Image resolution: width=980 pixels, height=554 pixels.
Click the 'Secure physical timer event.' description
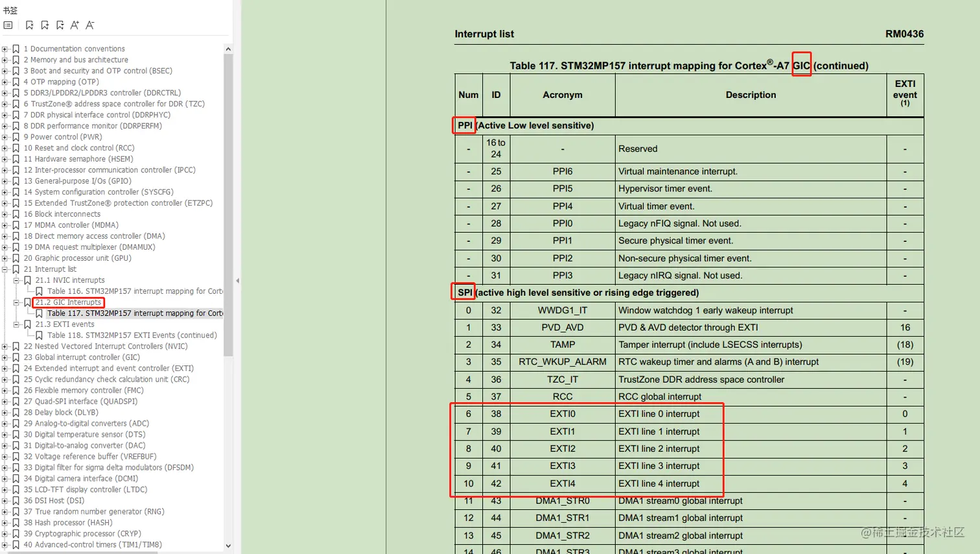coord(676,241)
